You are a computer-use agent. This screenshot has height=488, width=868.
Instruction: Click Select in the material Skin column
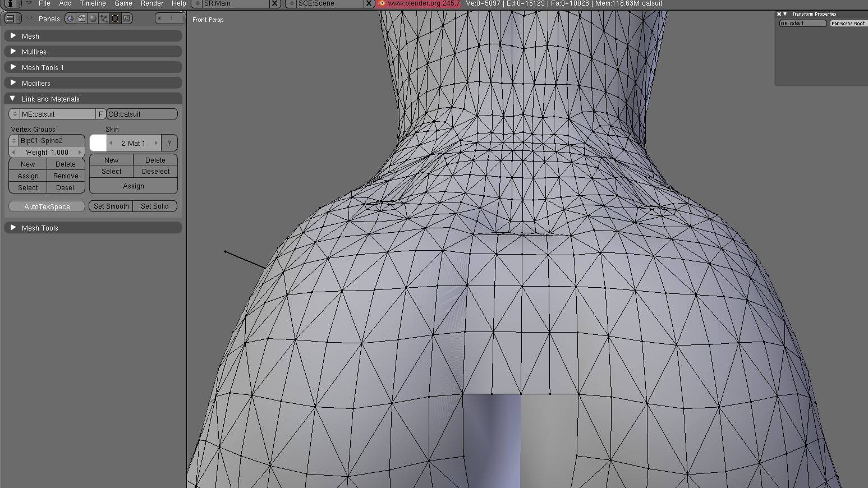point(111,171)
